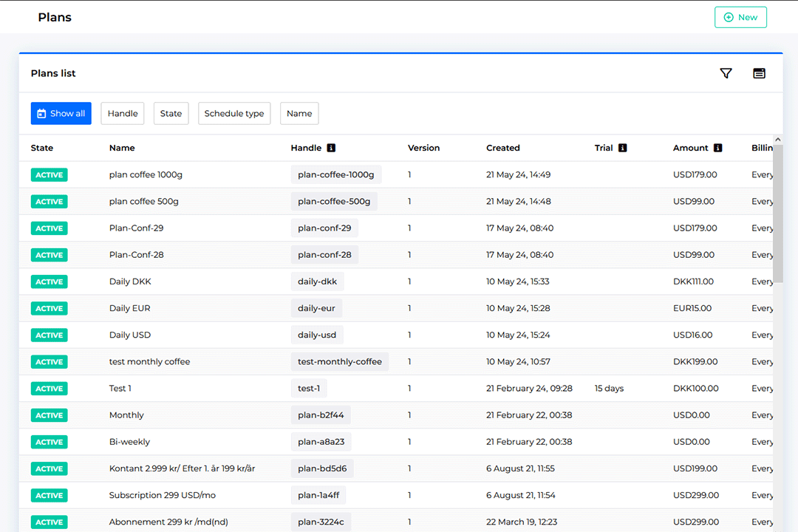This screenshot has height=532, width=798.
Task: Open the Monthly plan name
Action: click(x=126, y=415)
